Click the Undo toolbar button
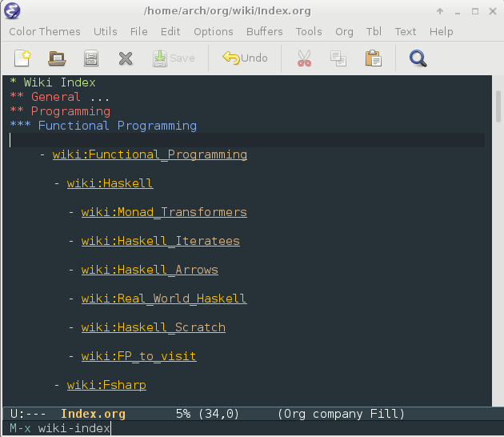The image size is (504, 437). (x=245, y=58)
